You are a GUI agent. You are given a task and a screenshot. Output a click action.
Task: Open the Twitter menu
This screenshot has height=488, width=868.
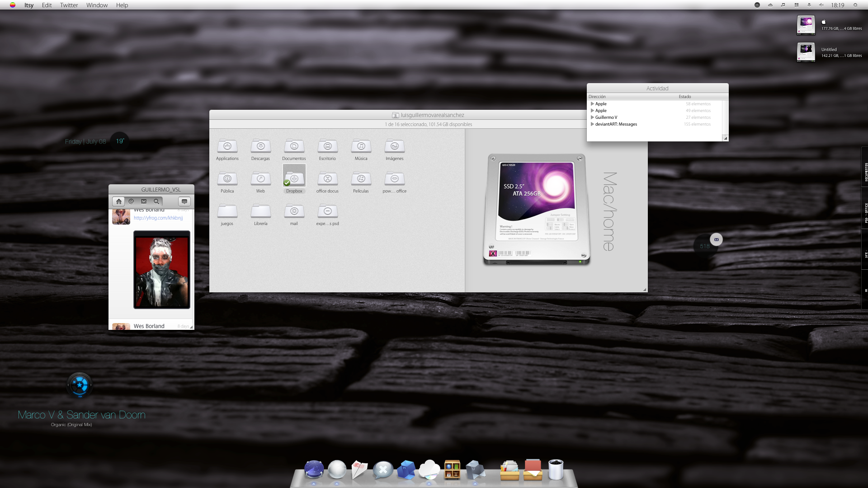click(69, 5)
